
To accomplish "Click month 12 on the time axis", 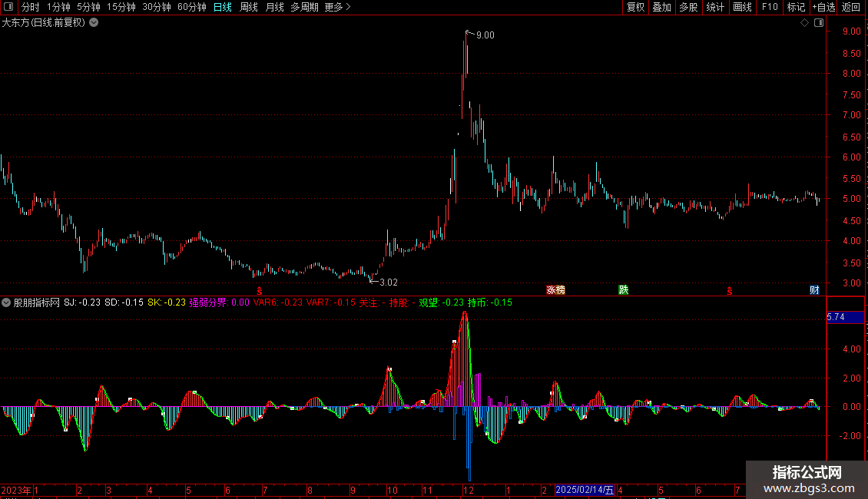I will click(469, 490).
